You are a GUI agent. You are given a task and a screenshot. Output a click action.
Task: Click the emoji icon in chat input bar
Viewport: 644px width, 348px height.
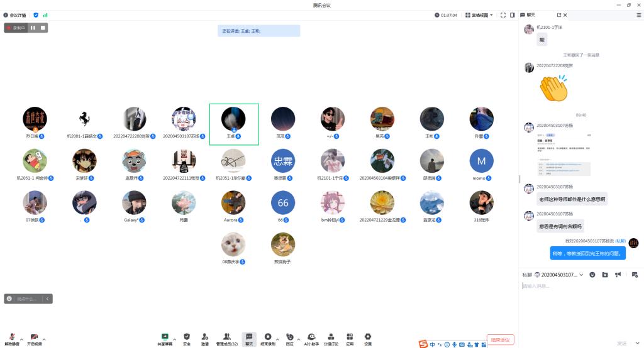coord(592,275)
